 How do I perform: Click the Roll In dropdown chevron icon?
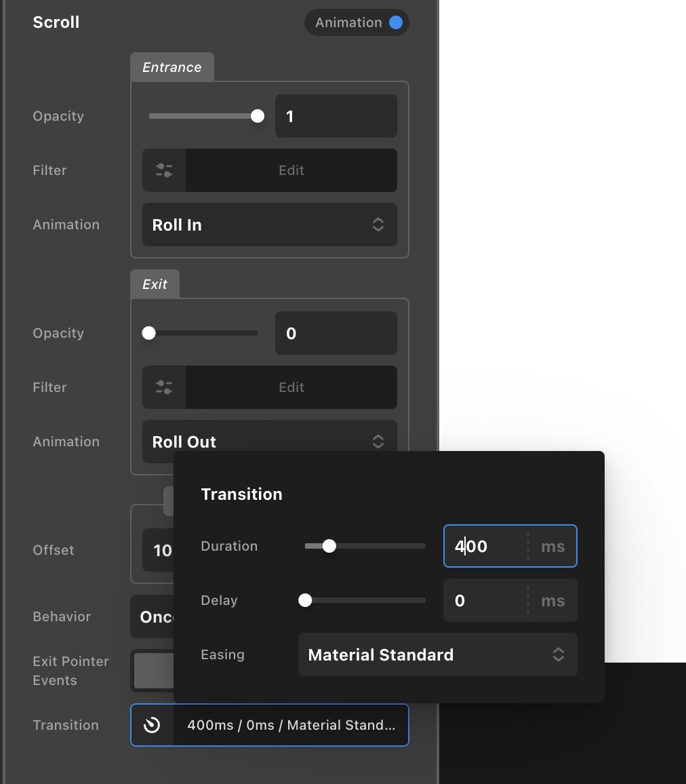(378, 224)
